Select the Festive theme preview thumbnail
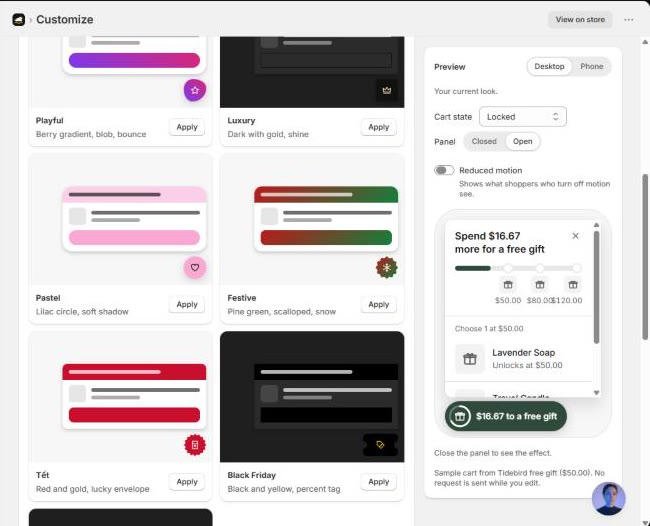The height and width of the screenshot is (526, 650). tap(312, 220)
